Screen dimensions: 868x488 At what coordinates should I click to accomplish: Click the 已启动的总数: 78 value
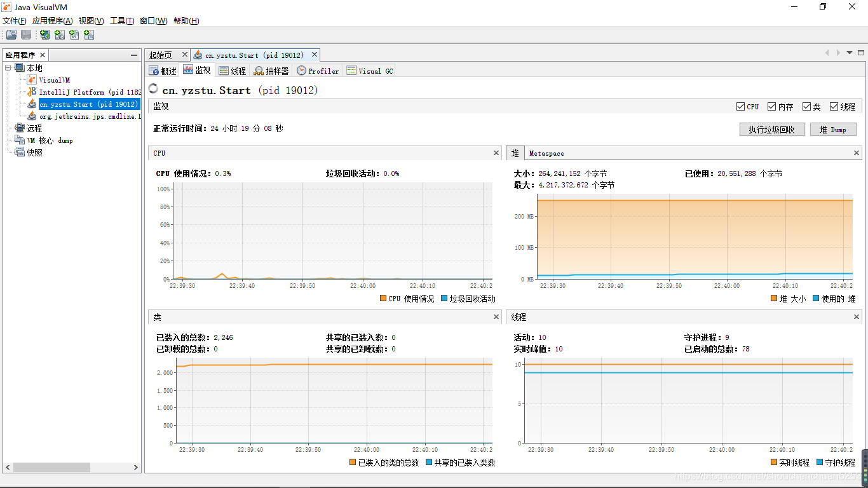717,349
